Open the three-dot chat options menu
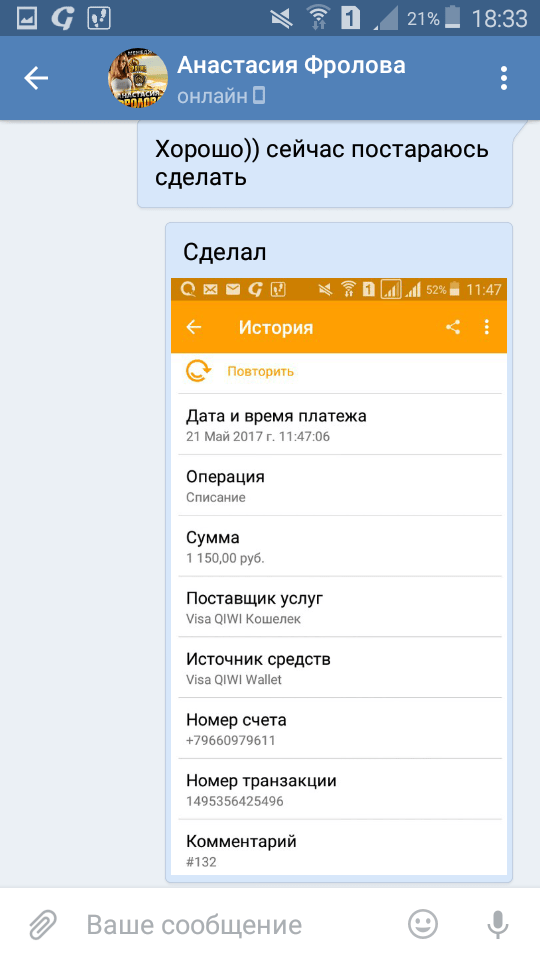 [x=503, y=78]
